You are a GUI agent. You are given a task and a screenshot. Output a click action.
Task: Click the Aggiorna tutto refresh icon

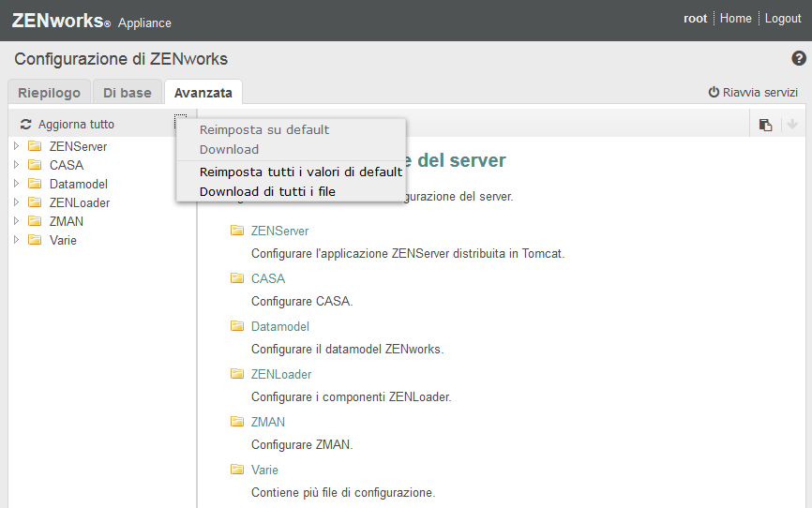click(26, 124)
